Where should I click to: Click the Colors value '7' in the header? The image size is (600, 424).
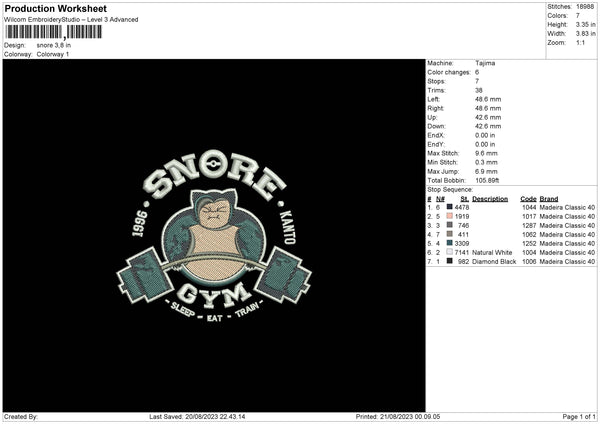point(578,16)
